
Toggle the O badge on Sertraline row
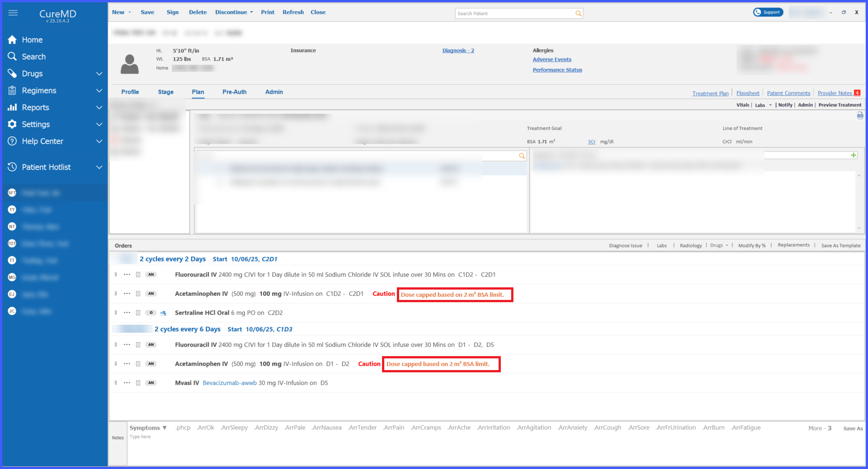point(151,313)
